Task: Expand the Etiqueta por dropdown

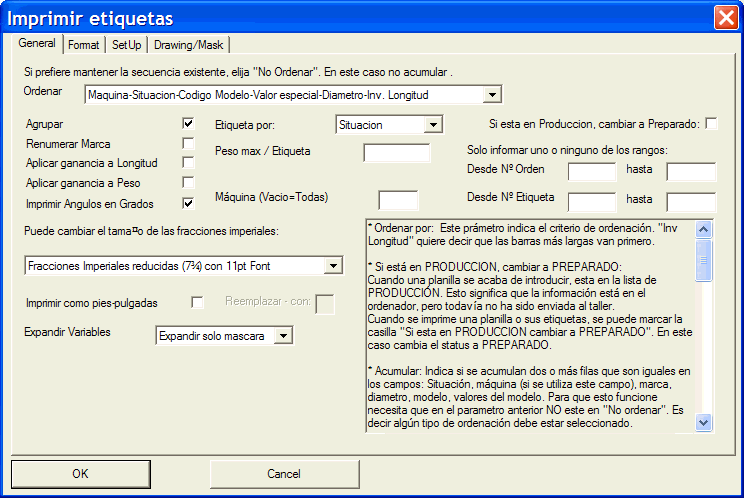Action: (x=433, y=125)
